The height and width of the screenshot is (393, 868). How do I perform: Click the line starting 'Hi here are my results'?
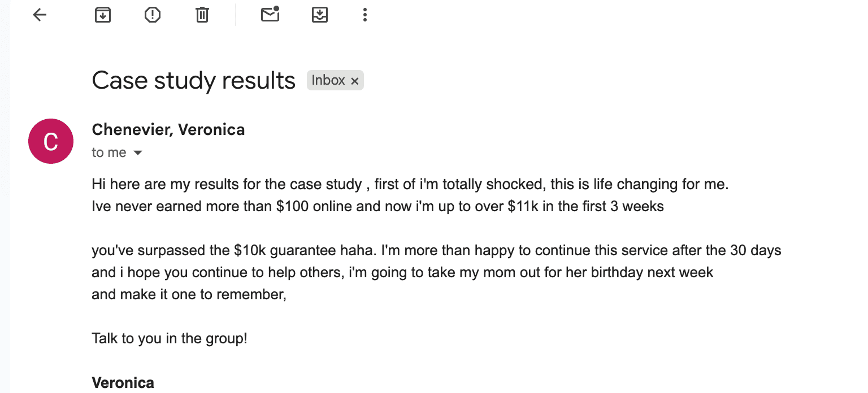pos(410,185)
